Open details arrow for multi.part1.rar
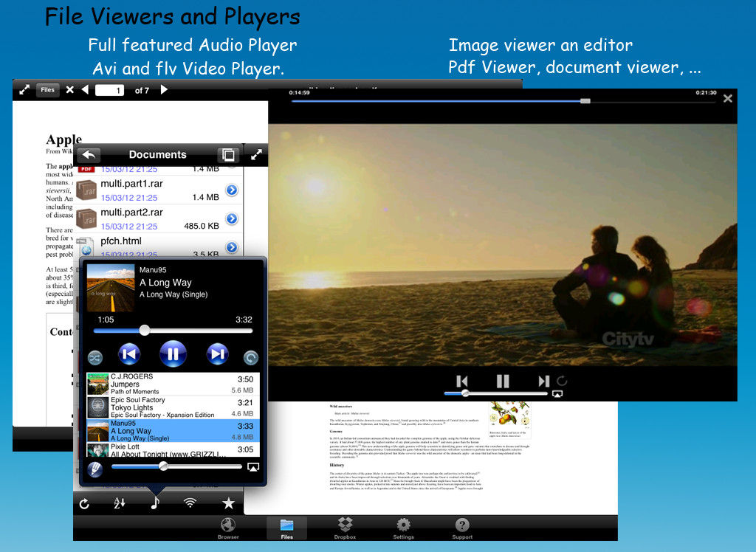Screen dimensions: 756x552 pyautogui.click(x=232, y=190)
